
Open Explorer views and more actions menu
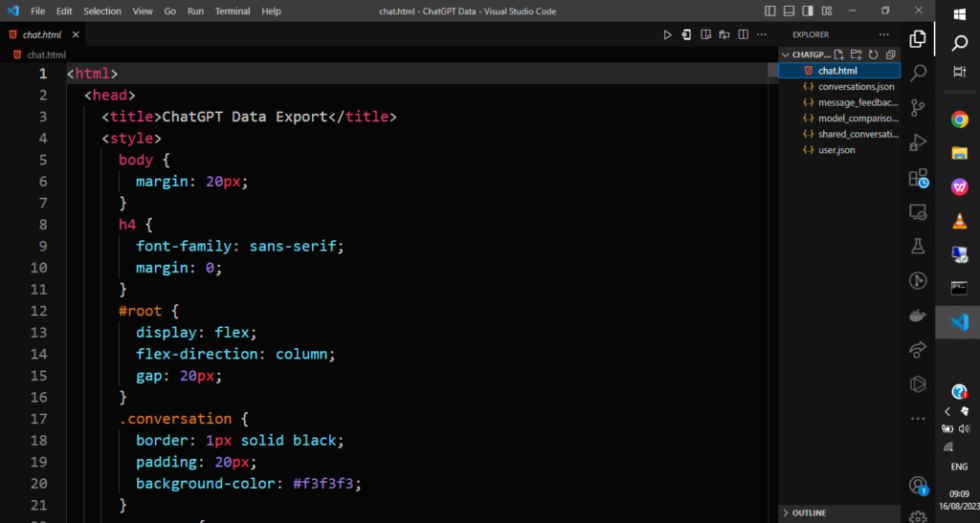tap(883, 35)
